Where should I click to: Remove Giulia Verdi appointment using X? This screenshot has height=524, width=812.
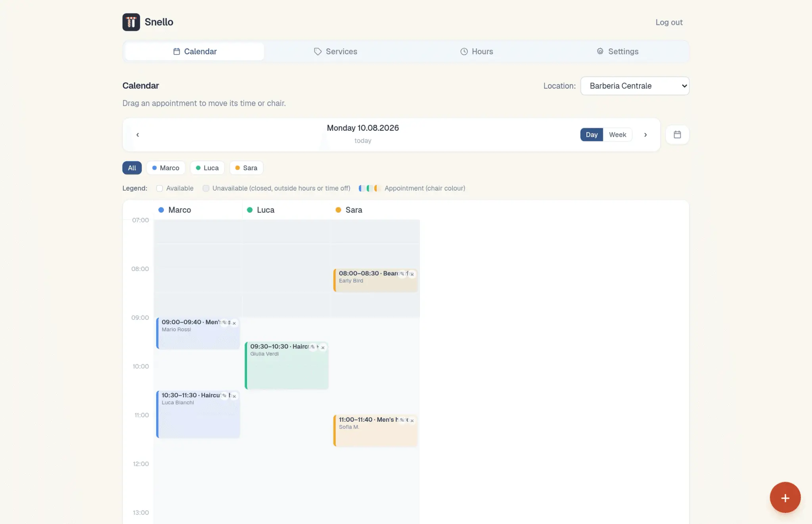coord(323,347)
